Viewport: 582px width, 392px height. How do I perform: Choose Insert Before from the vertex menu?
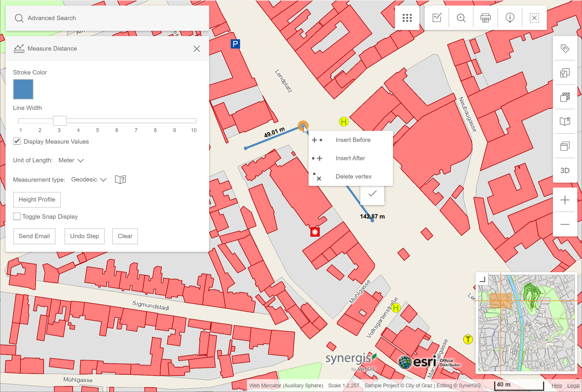pyautogui.click(x=353, y=140)
